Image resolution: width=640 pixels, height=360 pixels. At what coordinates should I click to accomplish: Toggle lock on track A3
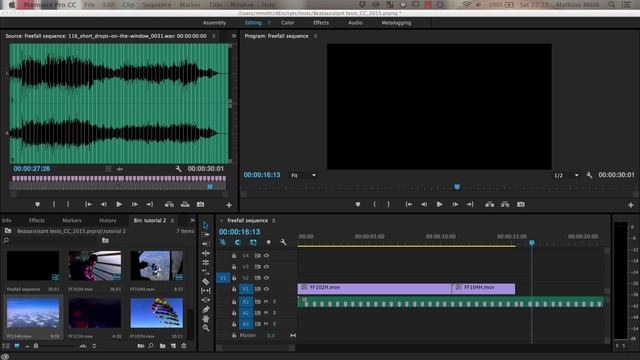(234, 324)
